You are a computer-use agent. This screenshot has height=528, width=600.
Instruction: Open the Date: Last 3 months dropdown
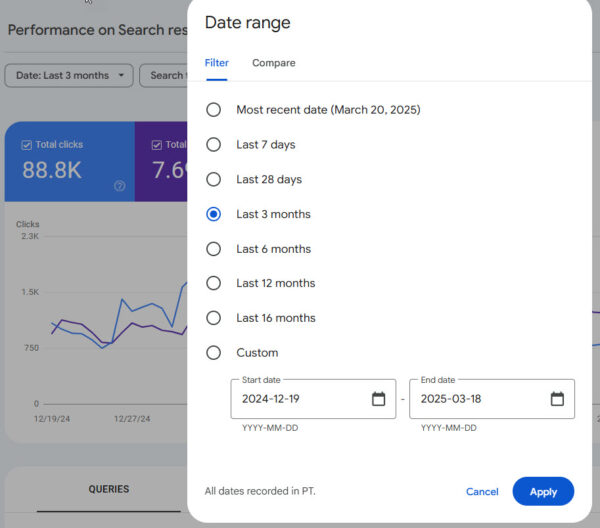tap(69, 75)
